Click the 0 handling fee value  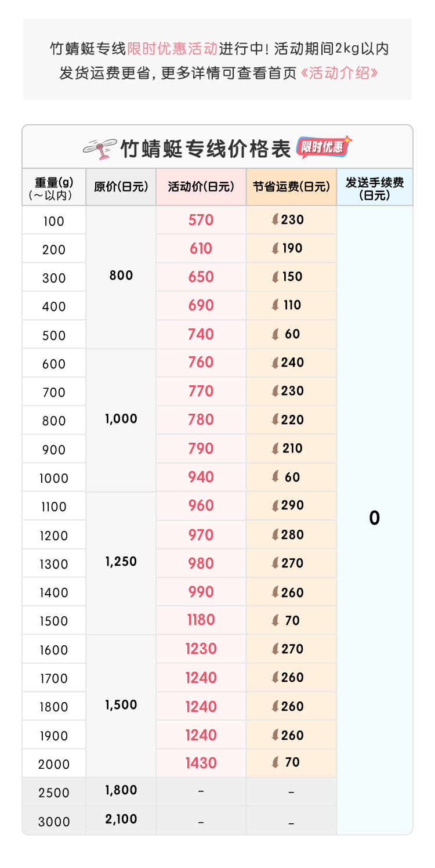(x=375, y=518)
